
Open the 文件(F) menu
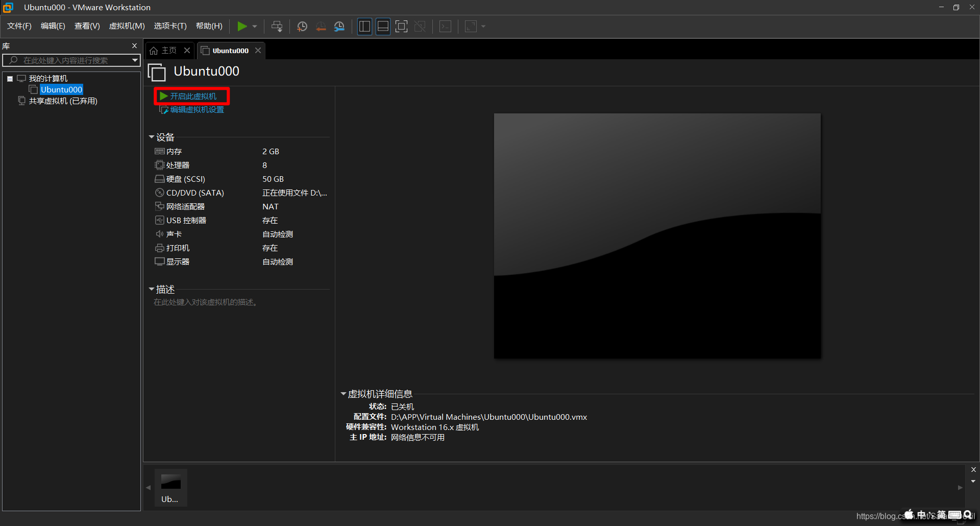click(19, 26)
